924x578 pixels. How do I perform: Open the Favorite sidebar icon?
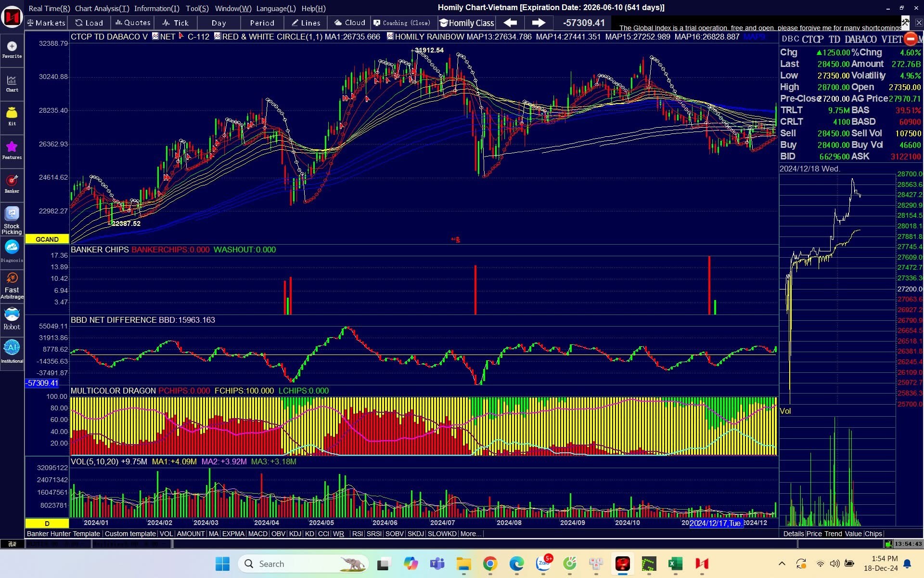pyautogui.click(x=12, y=50)
